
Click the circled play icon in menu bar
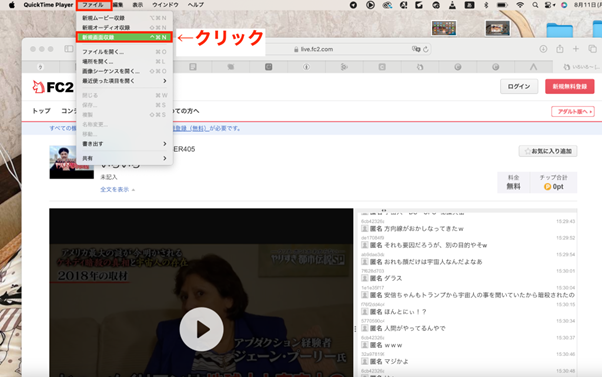pos(370,5)
